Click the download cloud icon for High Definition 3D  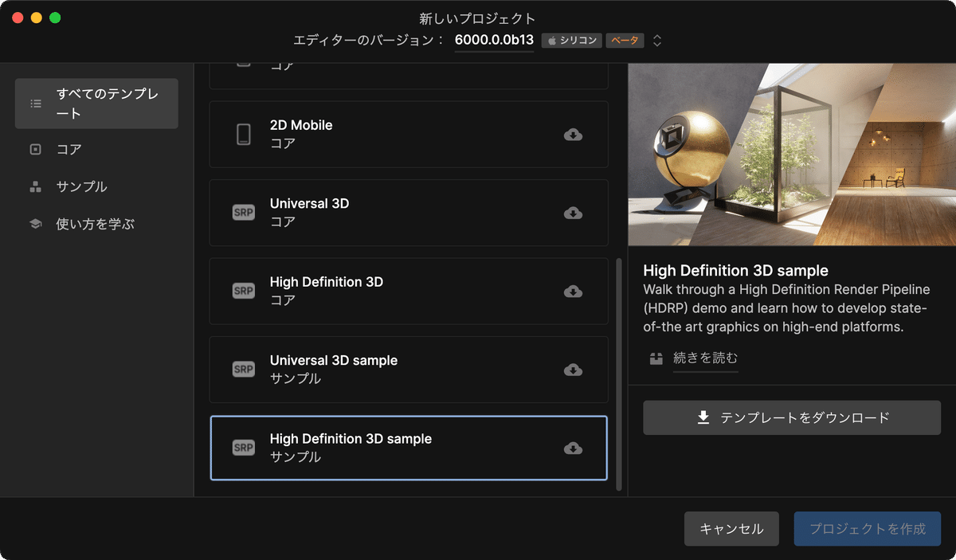click(x=573, y=292)
